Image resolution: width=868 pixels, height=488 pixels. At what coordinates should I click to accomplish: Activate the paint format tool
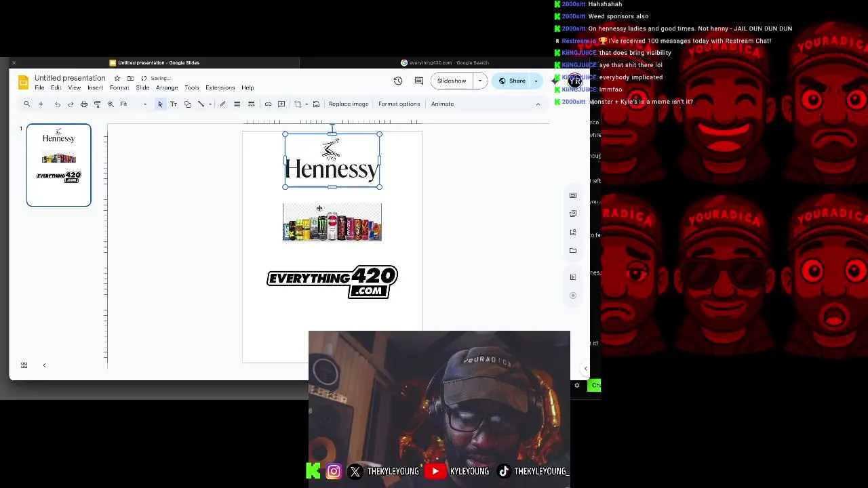pos(97,104)
